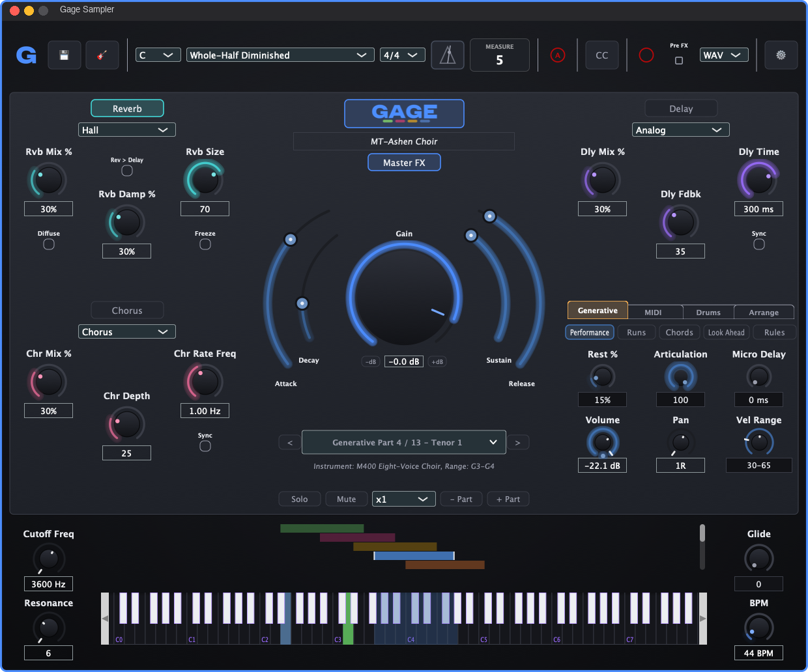
Task: Save preset with the floppy disk icon
Action: click(64, 55)
